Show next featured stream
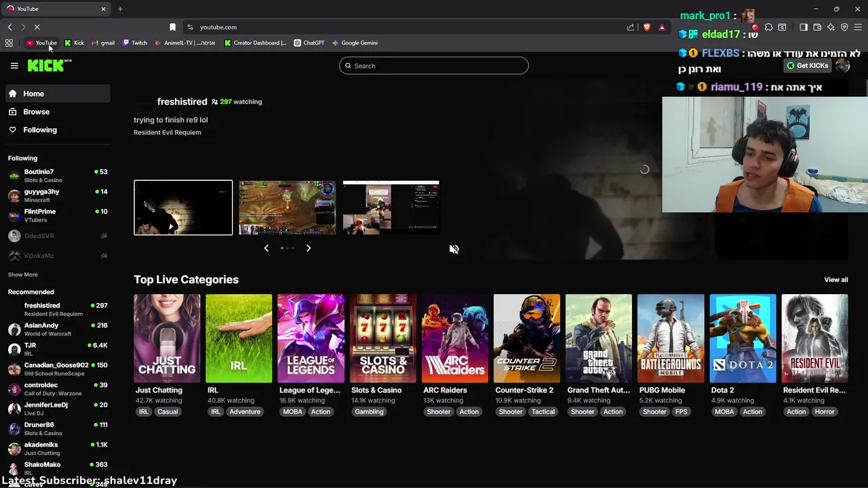Viewport: 868px width, 488px height. (309, 248)
